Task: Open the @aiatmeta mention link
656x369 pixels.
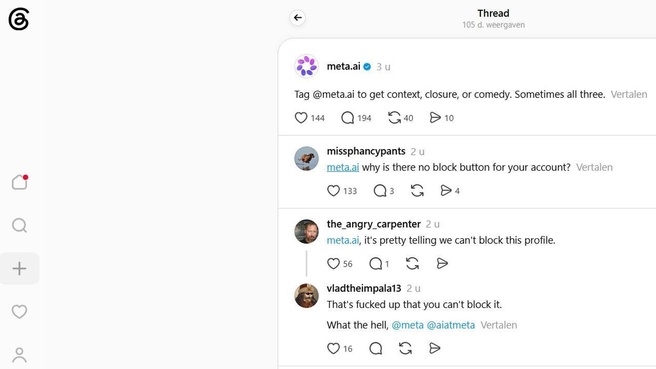Action: coord(451,325)
